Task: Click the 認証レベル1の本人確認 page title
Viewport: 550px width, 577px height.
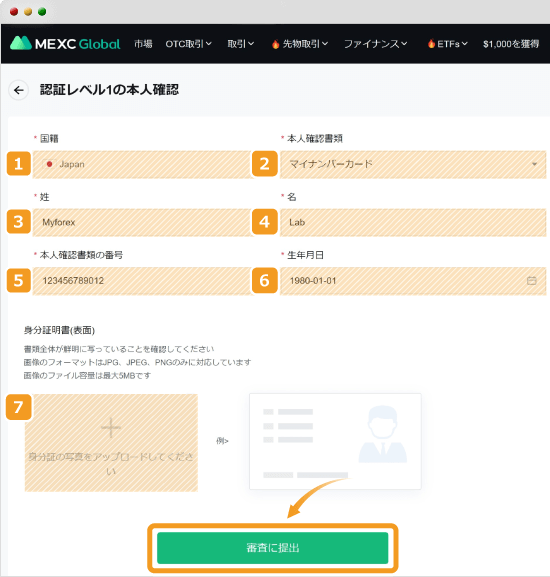Action: (x=109, y=90)
